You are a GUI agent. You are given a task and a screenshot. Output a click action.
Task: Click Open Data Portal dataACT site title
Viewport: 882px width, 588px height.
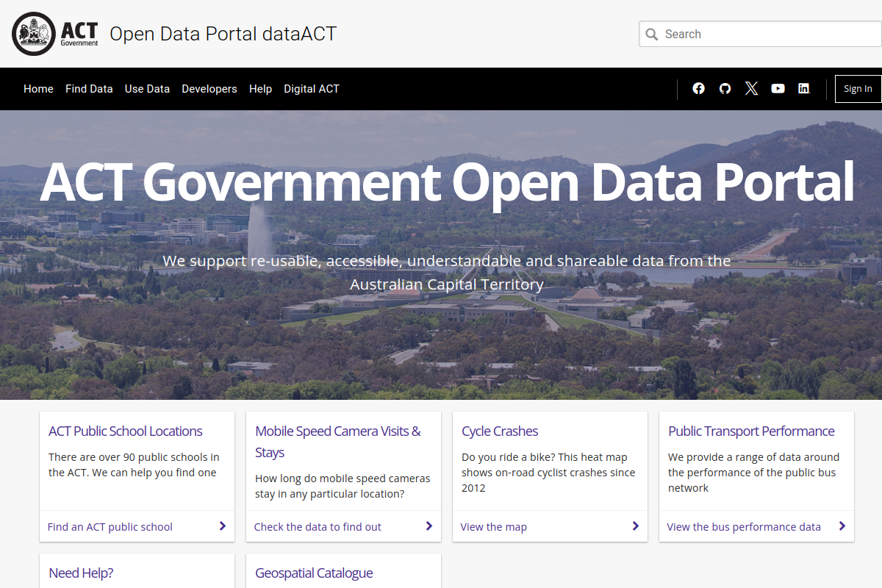[x=223, y=34]
